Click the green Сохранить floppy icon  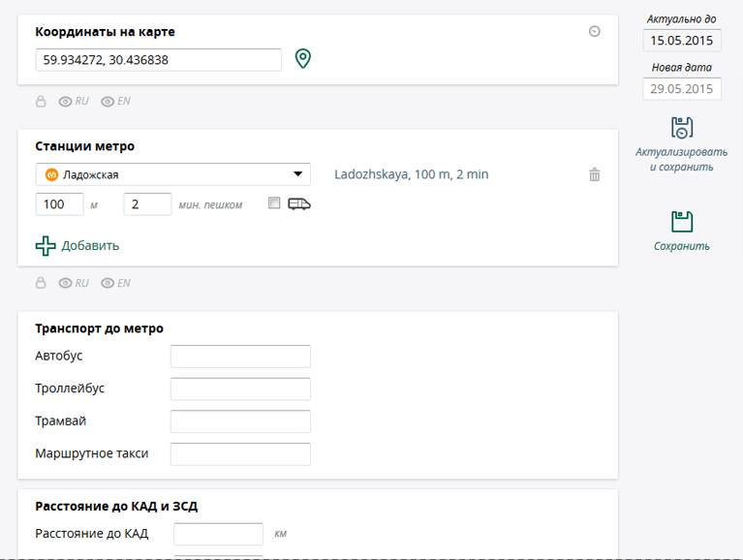coord(682,222)
